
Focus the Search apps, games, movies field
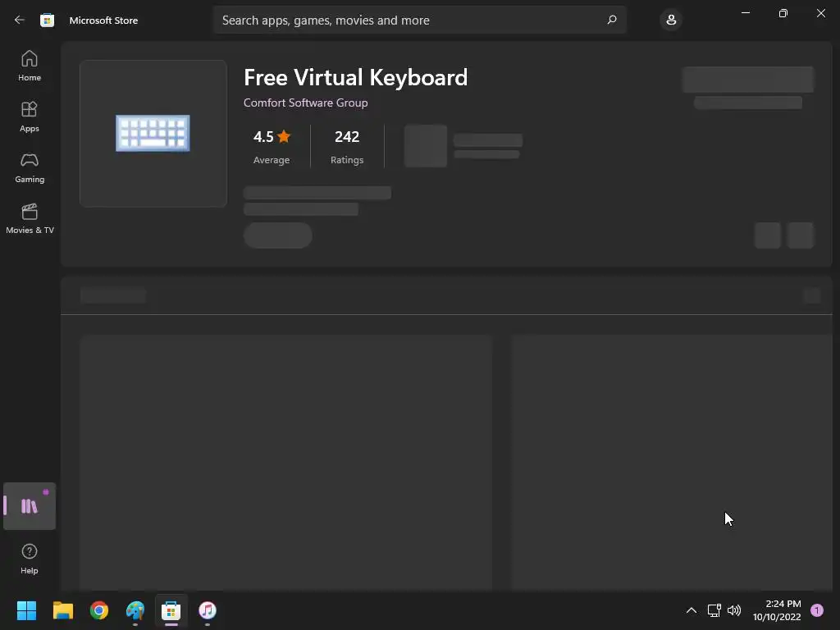click(419, 20)
